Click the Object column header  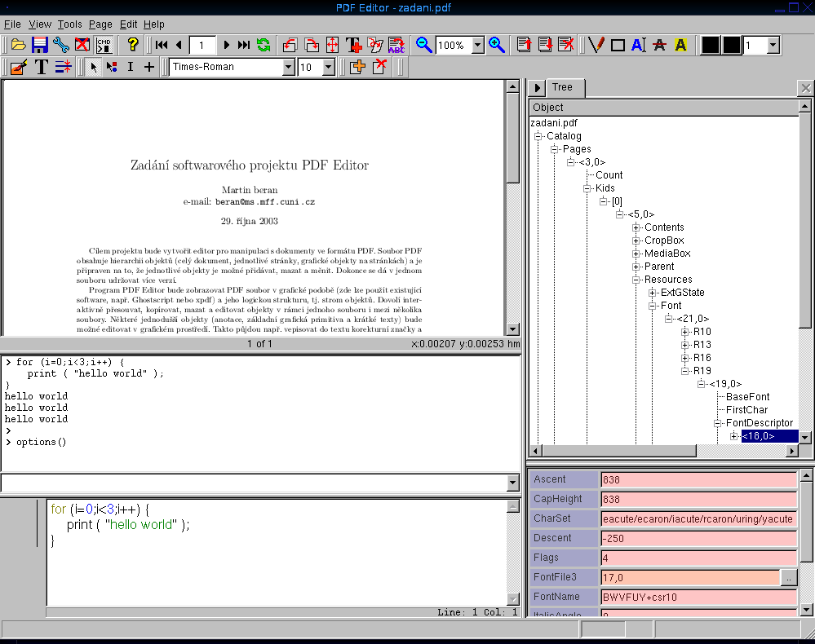pyautogui.click(x=664, y=108)
